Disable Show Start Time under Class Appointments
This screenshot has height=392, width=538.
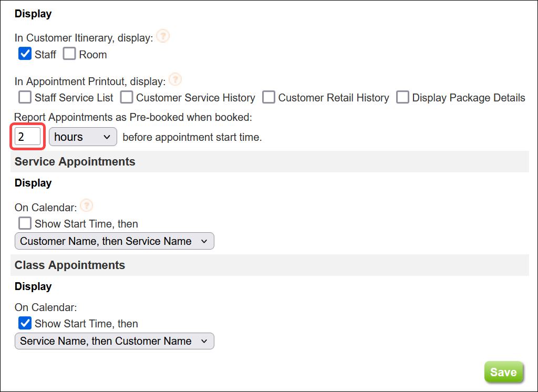click(24, 323)
